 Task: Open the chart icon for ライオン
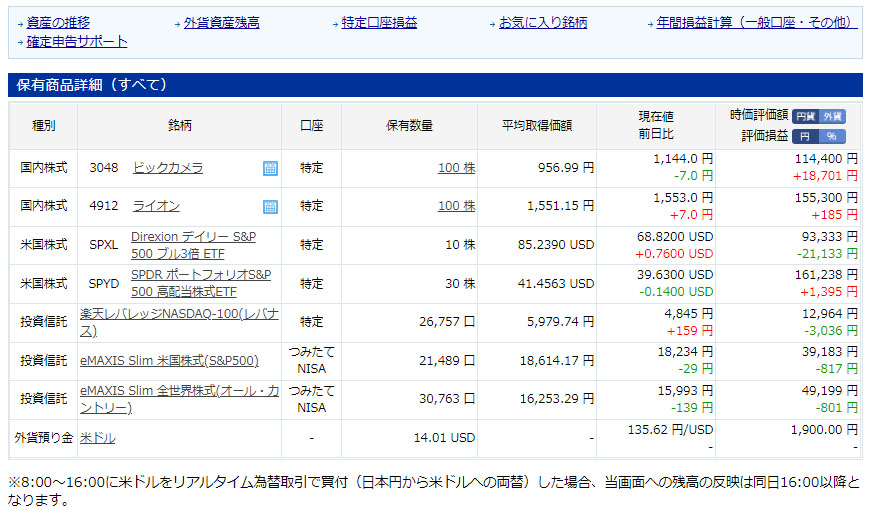(x=270, y=206)
